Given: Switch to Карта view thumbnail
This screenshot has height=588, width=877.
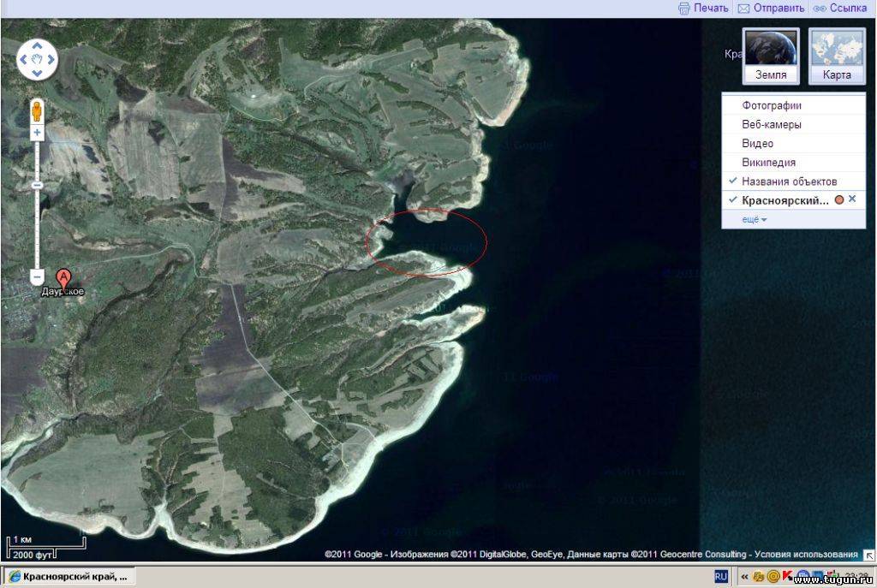Looking at the screenshot, I should click(837, 56).
